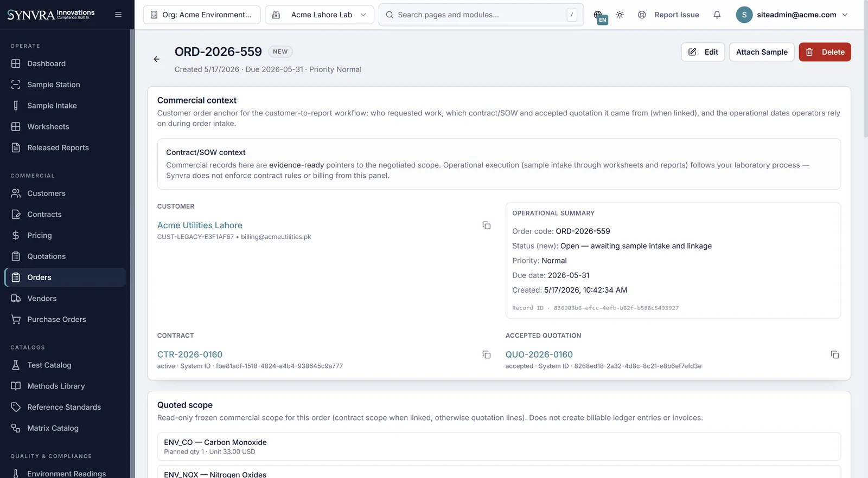868x478 pixels.
Task: Click the Attach Sample button
Action: click(762, 52)
